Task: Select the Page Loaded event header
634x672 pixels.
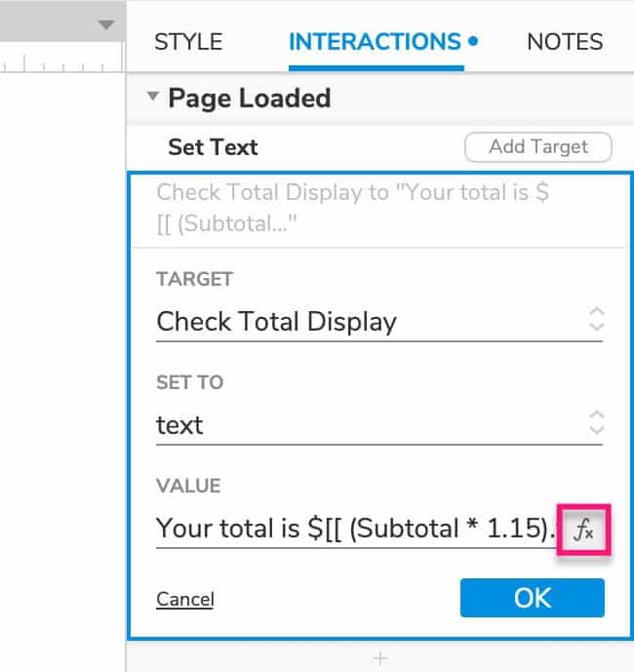Action: point(379,99)
